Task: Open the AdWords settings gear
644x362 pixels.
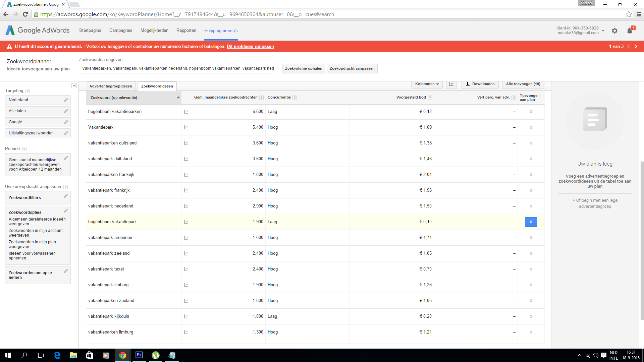Action: (x=614, y=31)
